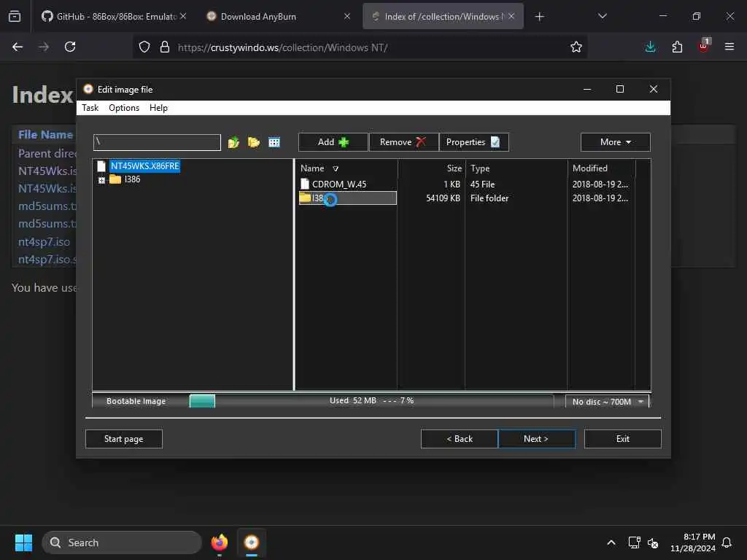This screenshot has height=560, width=747.
Task: Open the More dropdown button
Action: 615,142
